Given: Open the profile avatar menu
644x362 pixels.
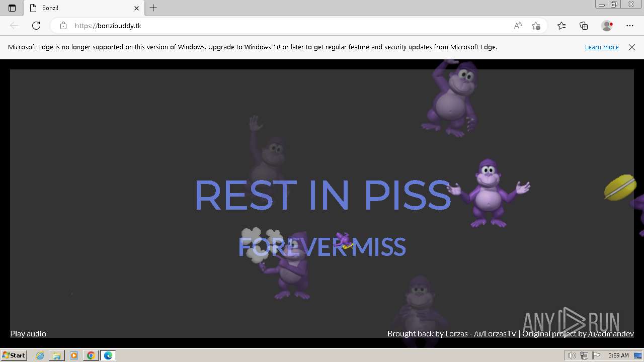Looking at the screenshot, I should tap(607, 26).
